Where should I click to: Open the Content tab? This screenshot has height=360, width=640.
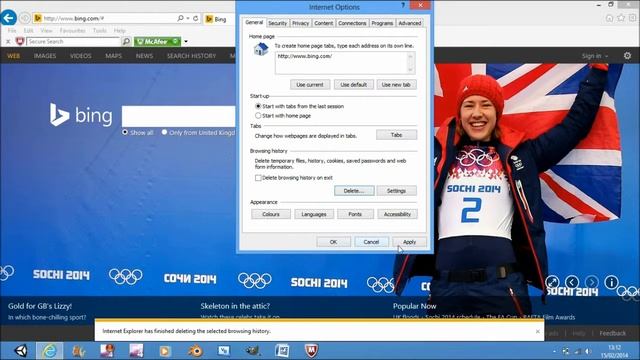[x=323, y=23]
